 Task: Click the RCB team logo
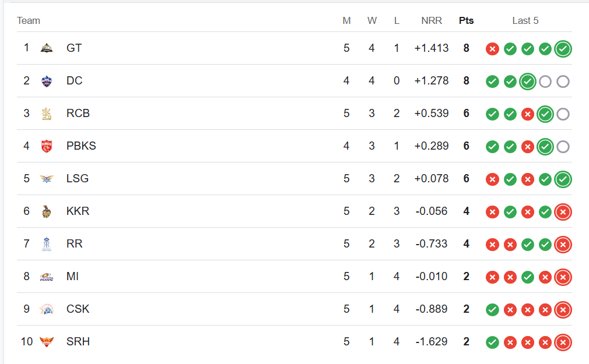coord(47,114)
